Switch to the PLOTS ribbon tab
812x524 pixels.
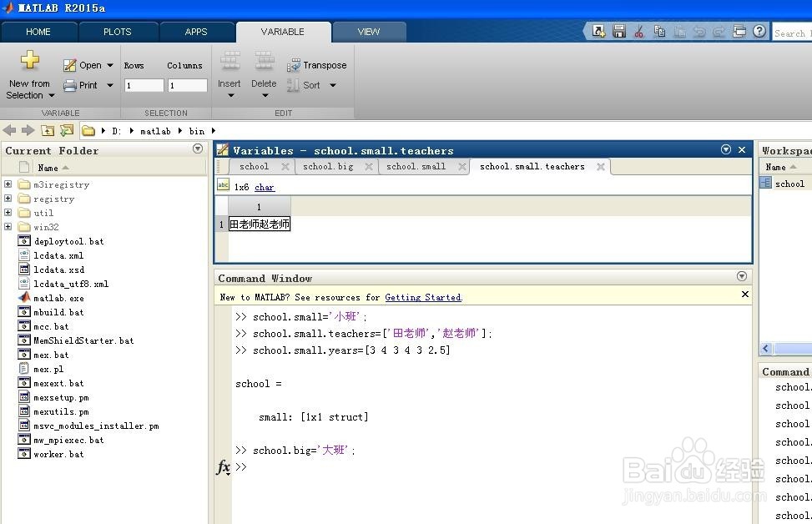tap(118, 32)
